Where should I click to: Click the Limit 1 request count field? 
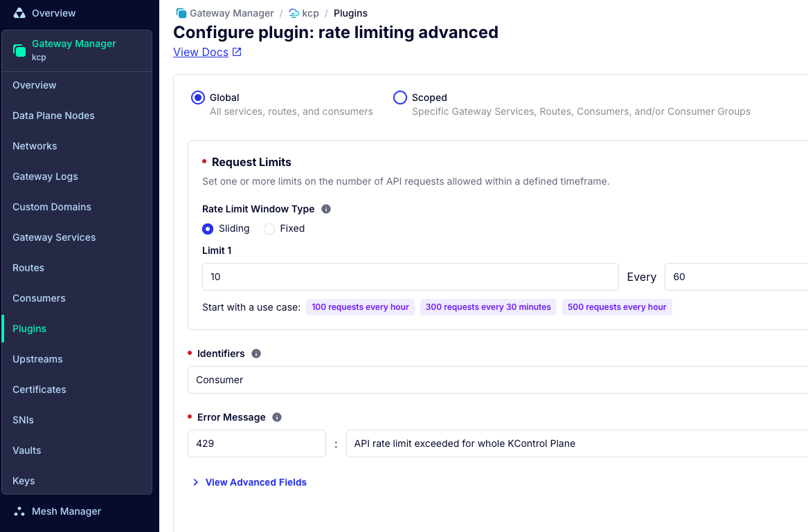point(410,277)
